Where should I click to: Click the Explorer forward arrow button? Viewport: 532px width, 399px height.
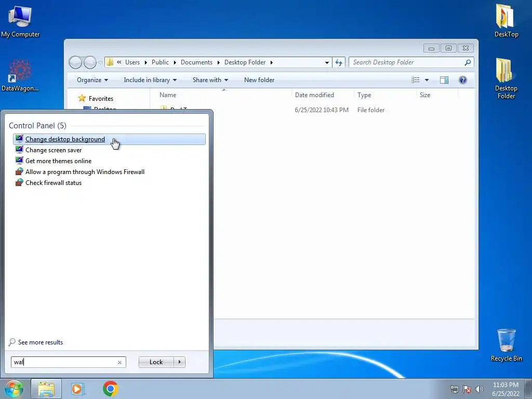click(x=90, y=62)
